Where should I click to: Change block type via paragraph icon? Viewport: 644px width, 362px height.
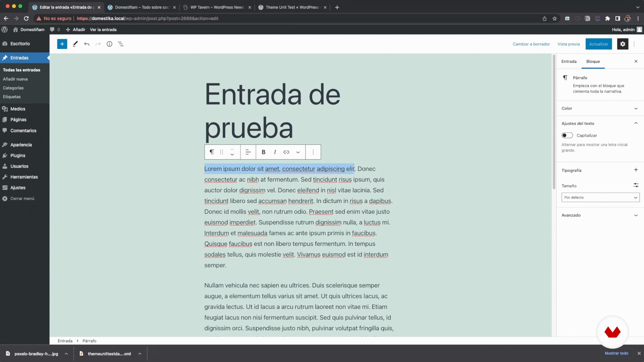tap(212, 152)
